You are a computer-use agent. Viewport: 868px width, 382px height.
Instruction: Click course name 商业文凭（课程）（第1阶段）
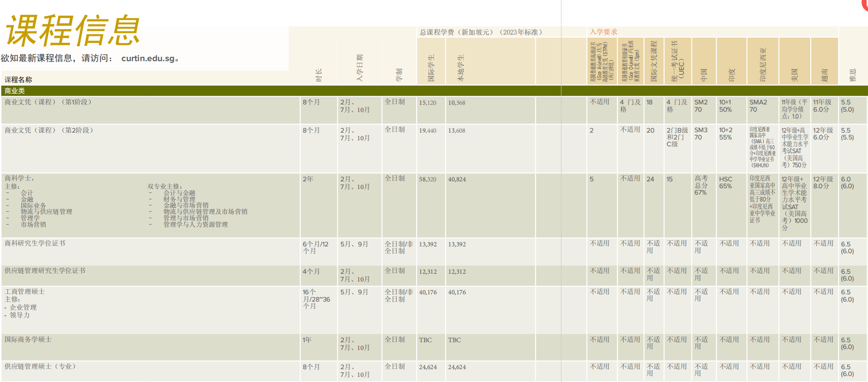tap(48, 102)
